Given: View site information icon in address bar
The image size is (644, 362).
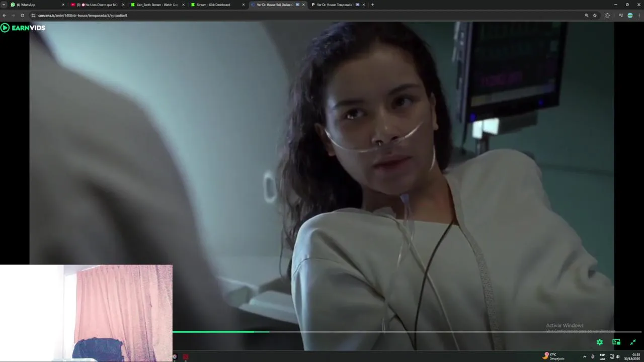Looking at the screenshot, I should pyautogui.click(x=33, y=16).
